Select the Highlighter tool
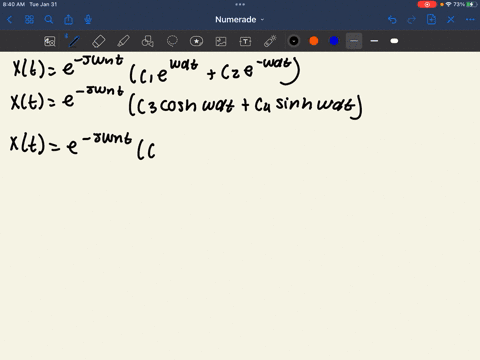This screenshot has height=360, width=480. [x=123, y=41]
